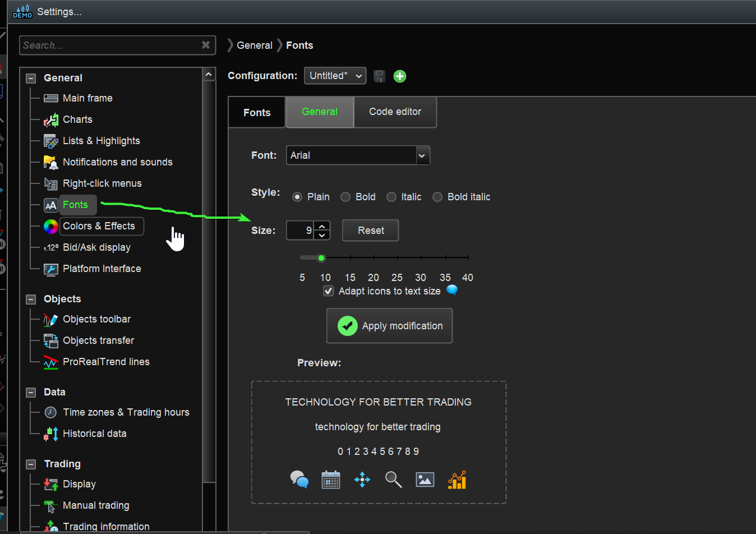Click the font size slider handle
756x534 pixels.
coord(321,258)
